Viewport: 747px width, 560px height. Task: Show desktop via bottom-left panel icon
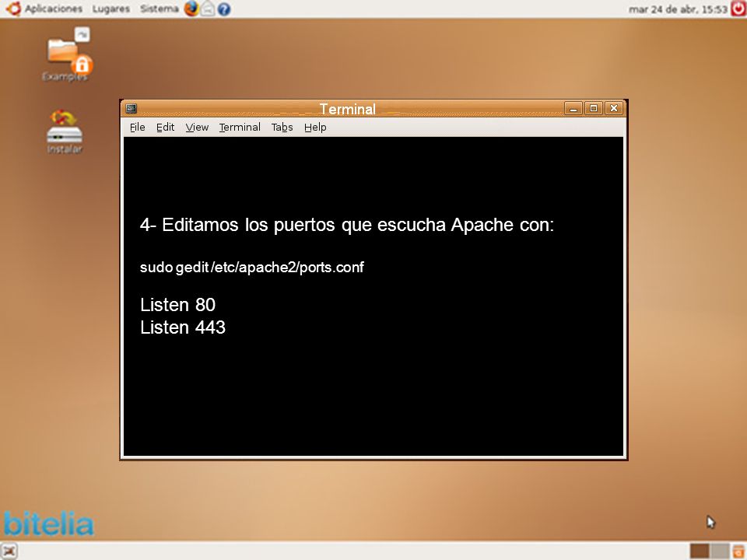click(9, 551)
